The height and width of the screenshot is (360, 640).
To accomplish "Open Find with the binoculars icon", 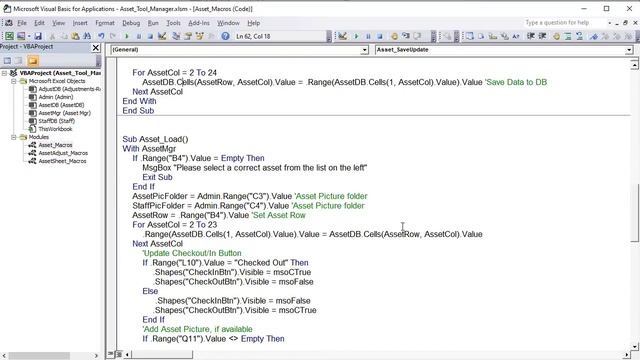I will (x=87, y=36).
